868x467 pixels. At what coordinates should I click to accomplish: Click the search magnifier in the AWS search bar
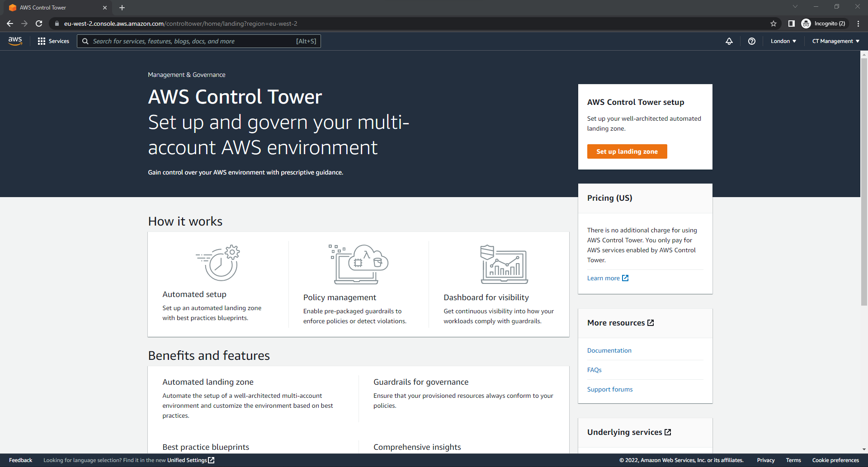pyautogui.click(x=85, y=41)
